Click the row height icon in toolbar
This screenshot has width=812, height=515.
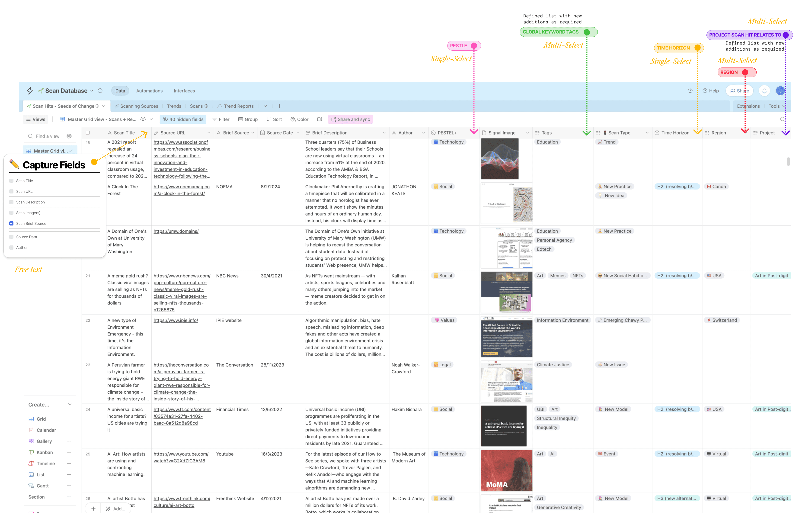pyautogui.click(x=320, y=119)
